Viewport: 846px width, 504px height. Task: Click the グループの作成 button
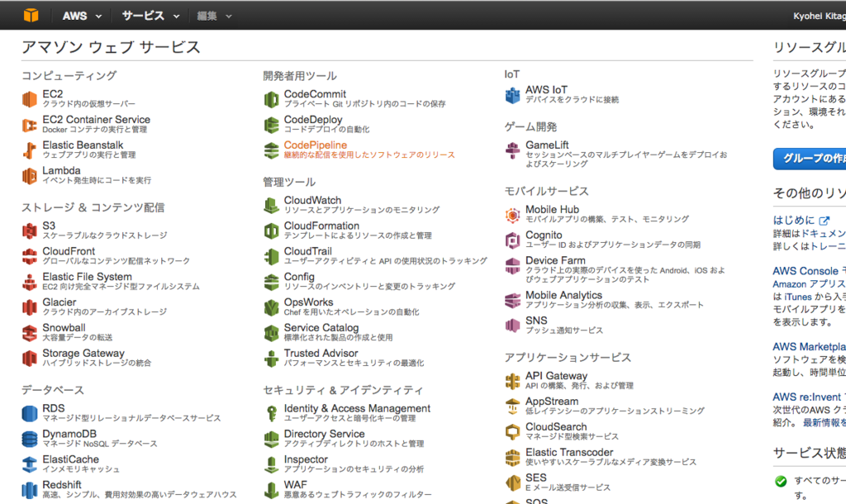(810, 159)
